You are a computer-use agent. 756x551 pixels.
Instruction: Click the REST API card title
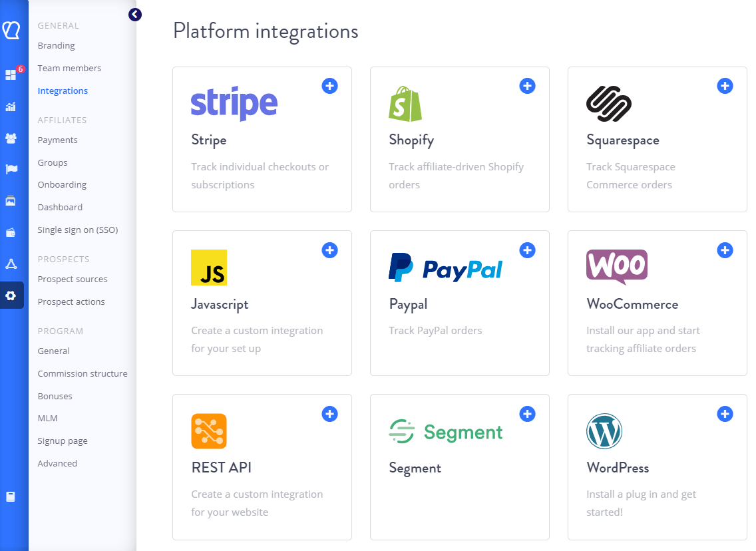[222, 468]
